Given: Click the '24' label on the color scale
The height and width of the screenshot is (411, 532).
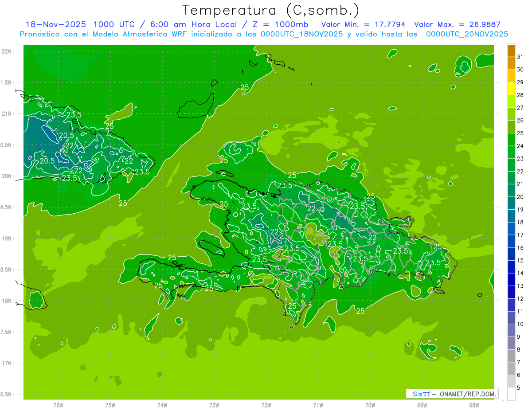Looking at the screenshot, I should pos(520,146).
